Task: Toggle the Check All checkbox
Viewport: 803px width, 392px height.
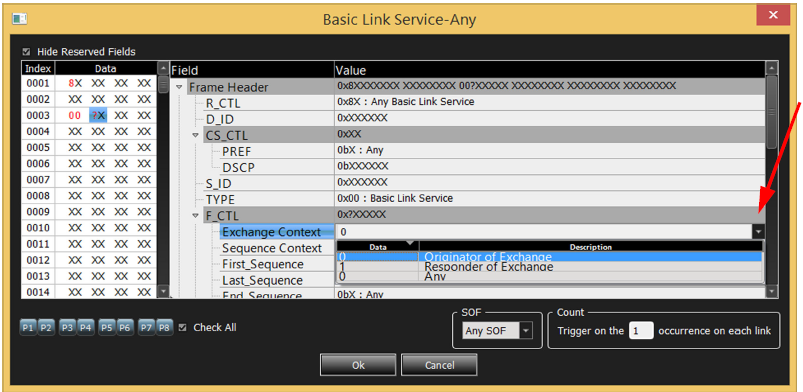Action: click(x=182, y=327)
